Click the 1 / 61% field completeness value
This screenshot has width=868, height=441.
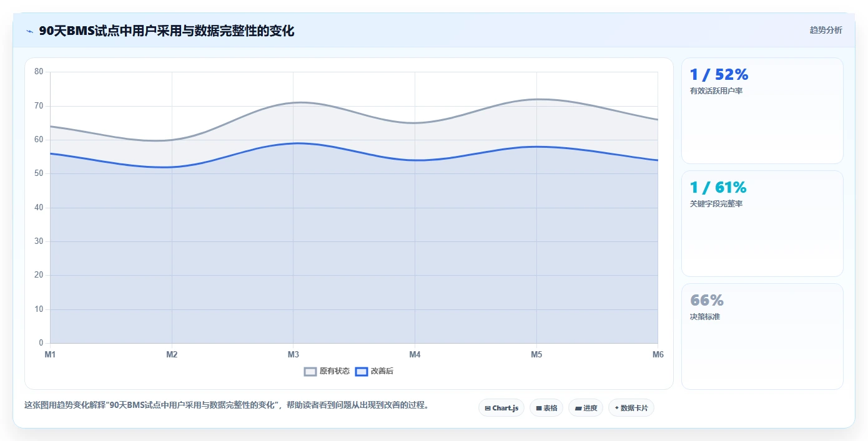[718, 188]
